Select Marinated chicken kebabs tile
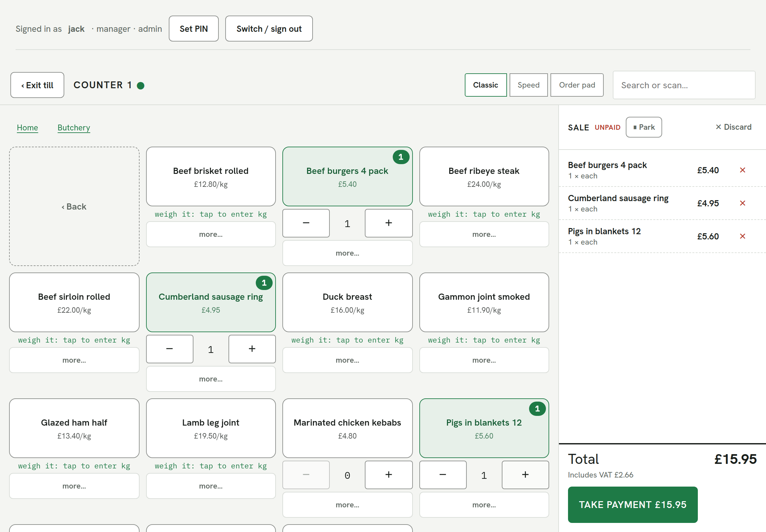 tap(348, 428)
